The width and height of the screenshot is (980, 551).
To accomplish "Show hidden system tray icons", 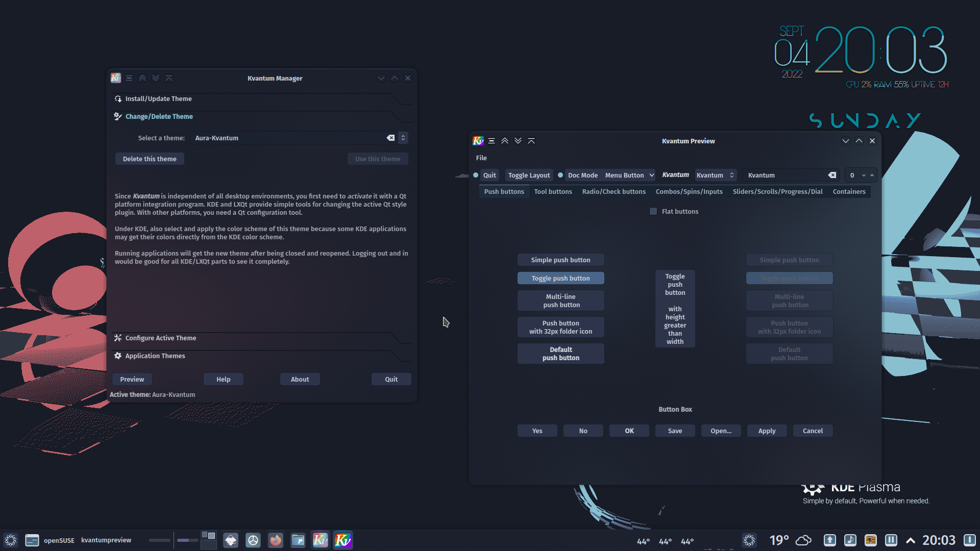I will tap(911, 540).
